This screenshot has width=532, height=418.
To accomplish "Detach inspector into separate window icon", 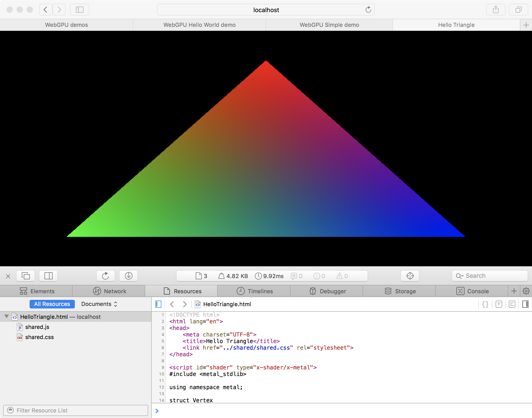I will point(26,276).
